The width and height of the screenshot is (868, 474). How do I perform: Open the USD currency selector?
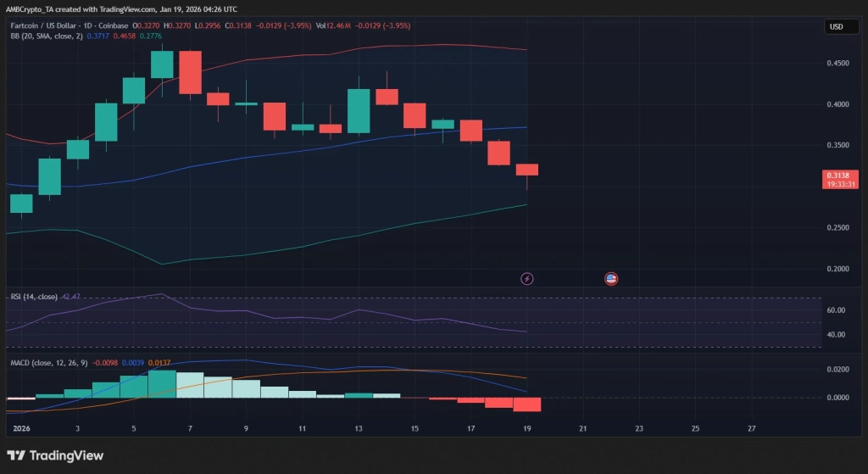[836, 27]
